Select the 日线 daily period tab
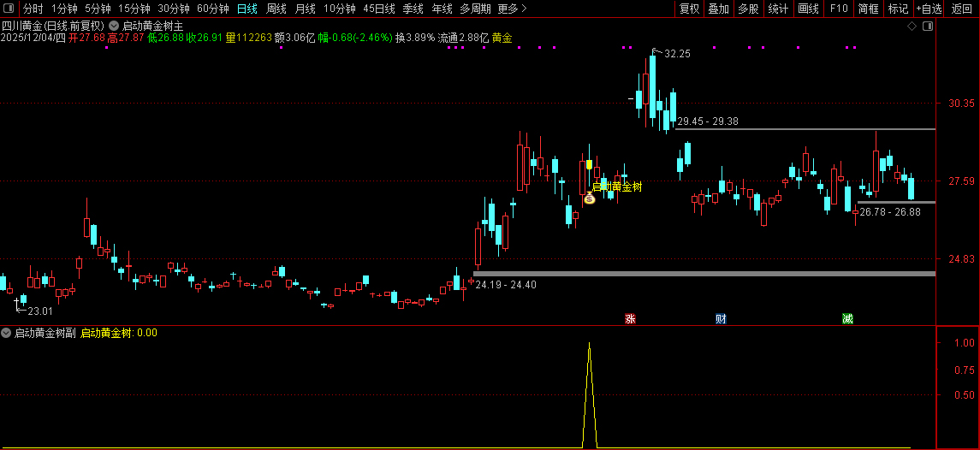The image size is (980, 450). [x=246, y=9]
